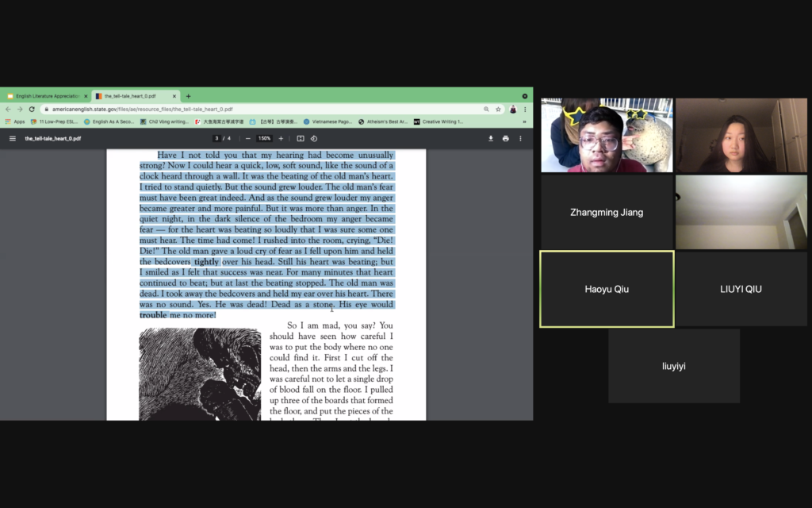Click the line starting "So I am mad"
This screenshot has height=508, width=812.
[339, 325]
